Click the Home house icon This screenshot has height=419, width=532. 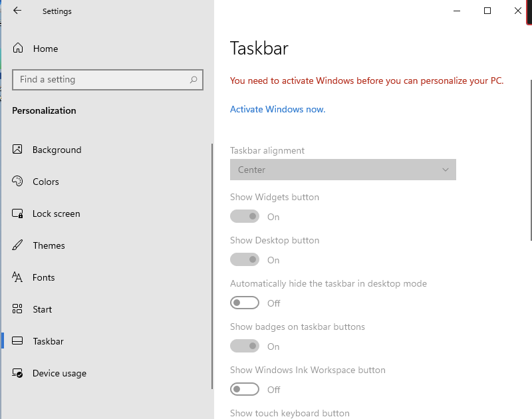18,49
